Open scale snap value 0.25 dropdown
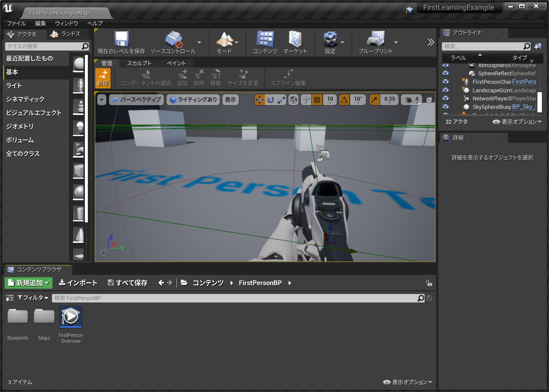Image resolution: width=549 pixels, height=392 pixels. [x=390, y=100]
